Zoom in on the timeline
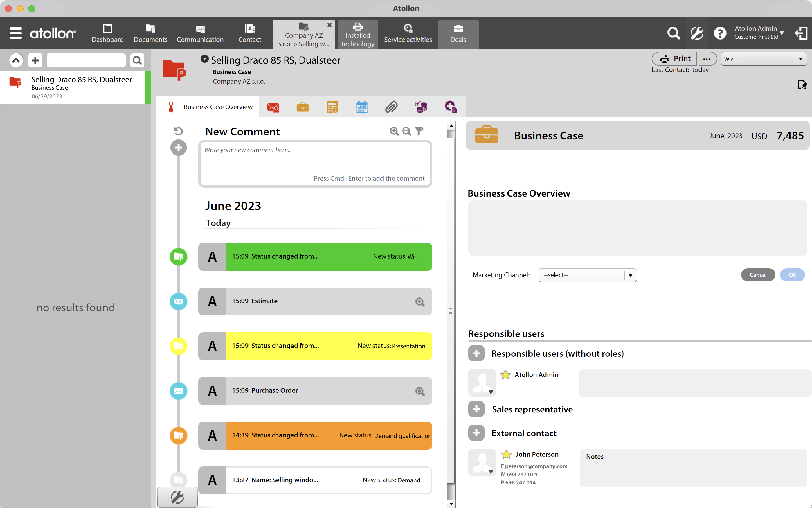Screen dimensions: 812x508 (394, 131)
